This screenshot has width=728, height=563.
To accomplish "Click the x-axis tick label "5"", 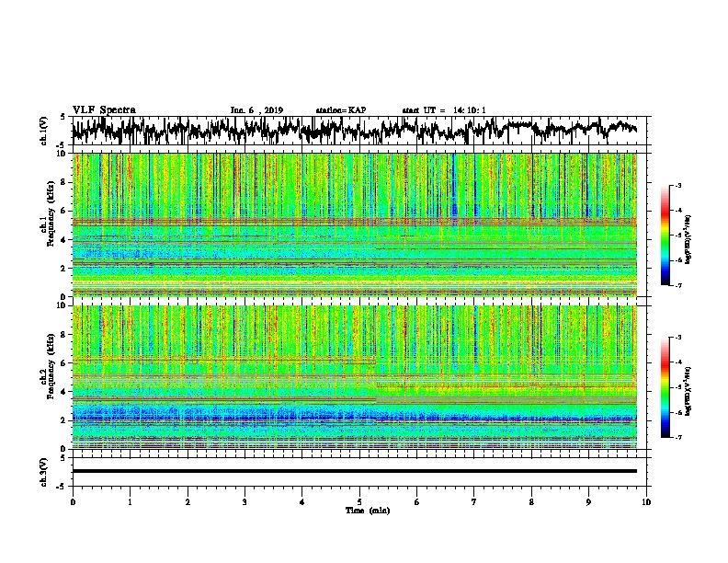I will point(359,502).
